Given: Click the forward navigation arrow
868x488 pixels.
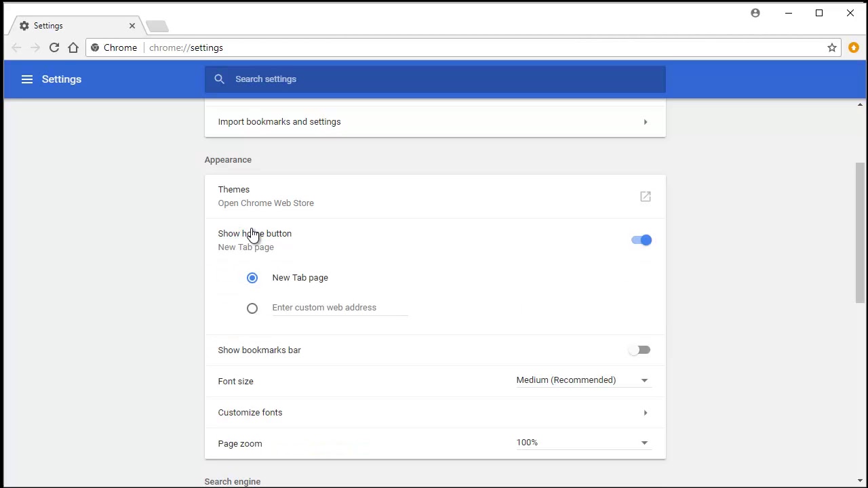Looking at the screenshot, I should click(x=35, y=47).
